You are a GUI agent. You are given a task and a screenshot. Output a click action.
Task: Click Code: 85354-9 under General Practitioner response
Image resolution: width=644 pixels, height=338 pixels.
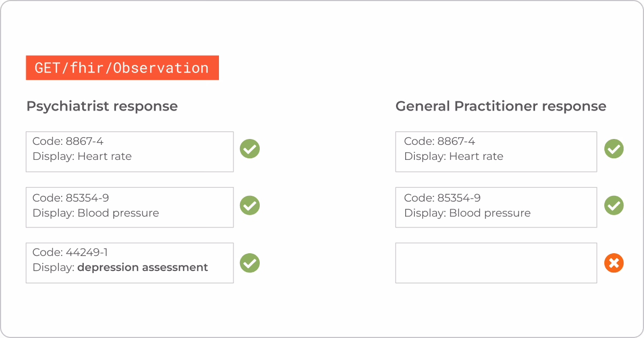tap(442, 198)
